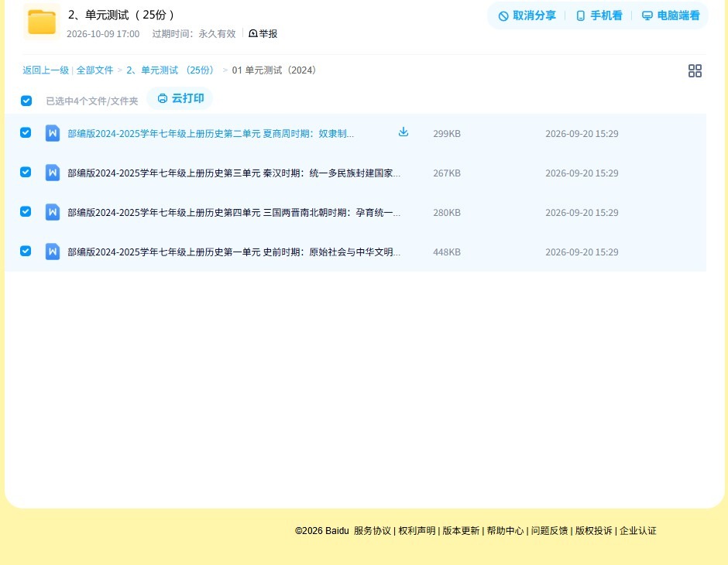Uncheck the 第四单元 三国两晋南北朝 file checkbox
This screenshot has height=565, width=728.
(x=26, y=211)
